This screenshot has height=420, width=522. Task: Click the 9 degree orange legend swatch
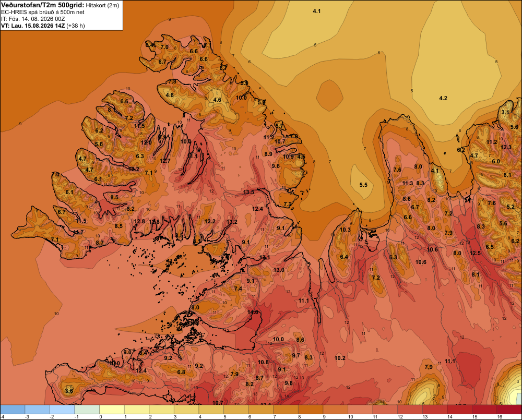336,410
